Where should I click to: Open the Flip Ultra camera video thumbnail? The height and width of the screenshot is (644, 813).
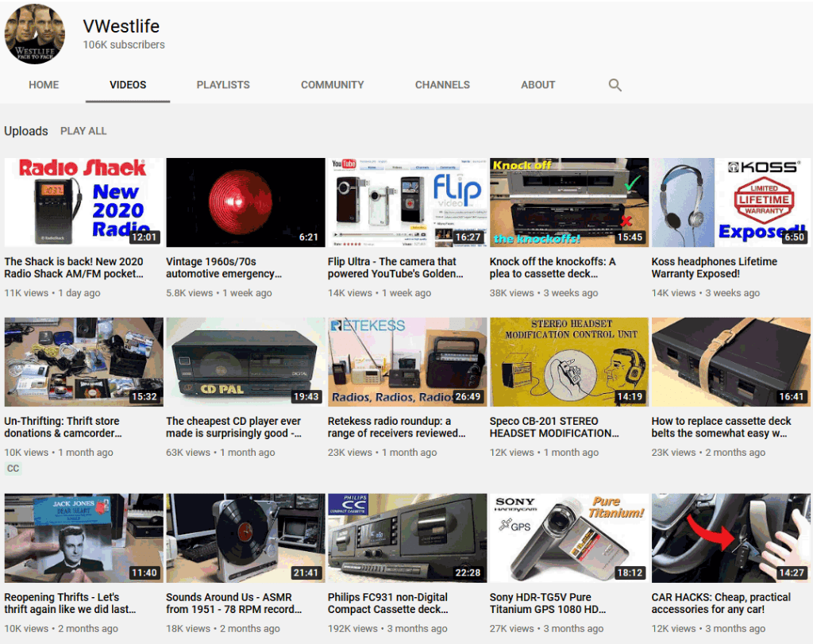407,202
